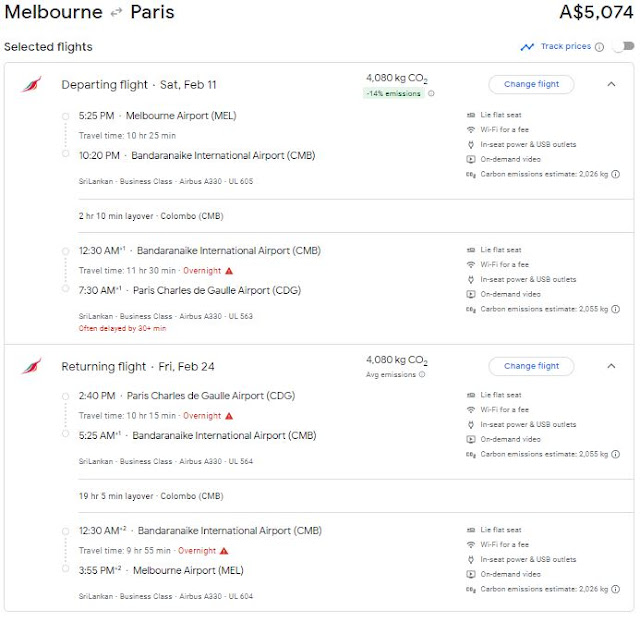Screen dimensions: 640x622
Task: Click the SriLankan logo beside Departing flight
Action: (31, 85)
